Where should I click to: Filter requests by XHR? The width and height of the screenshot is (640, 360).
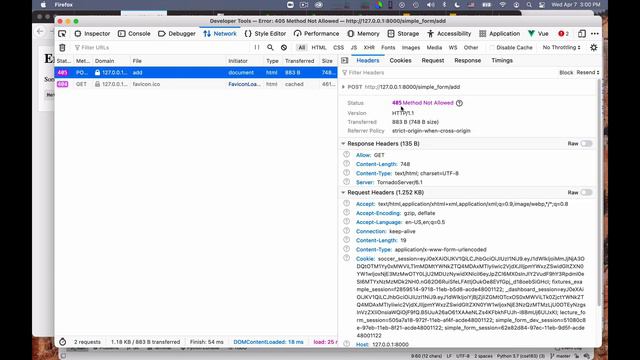click(369, 48)
